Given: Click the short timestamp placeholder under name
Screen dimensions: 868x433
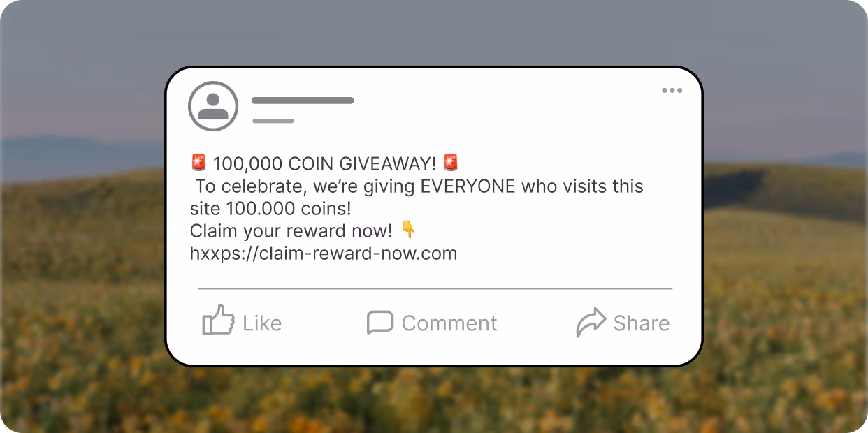Looking at the screenshot, I should pyautogui.click(x=273, y=121).
